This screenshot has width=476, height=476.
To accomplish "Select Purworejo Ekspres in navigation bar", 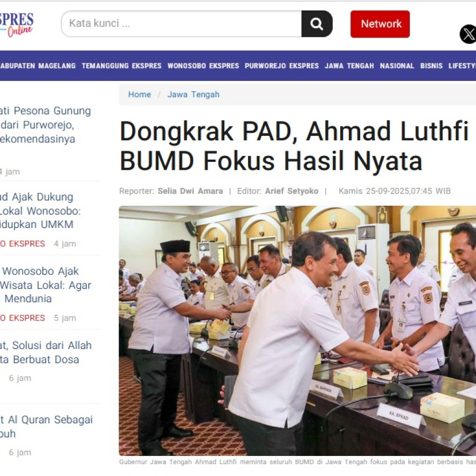I will pos(282,66).
